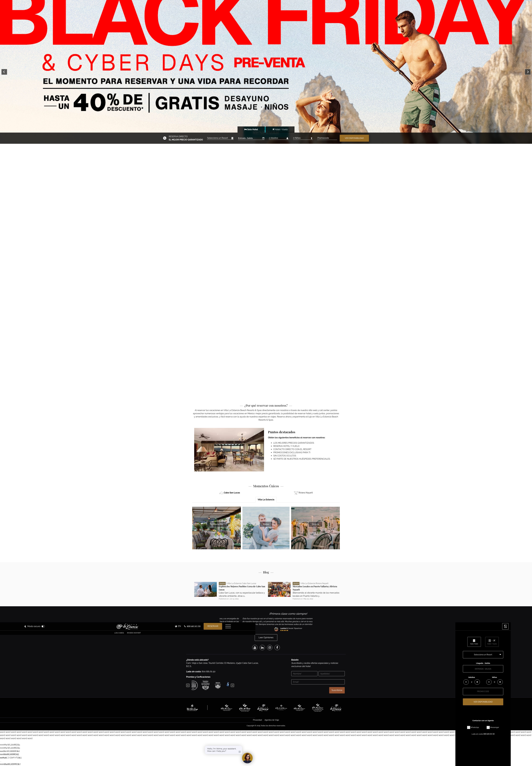The height and width of the screenshot is (766, 532).
Task: Expand Selecciona un Resort dropdown in side panel
Action: click(483, 655)
